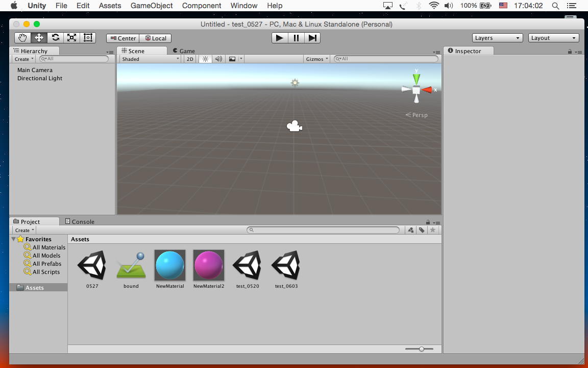Select the Scale tool
The width and height of the screenshot is (588, 368).
pos(71,38)
